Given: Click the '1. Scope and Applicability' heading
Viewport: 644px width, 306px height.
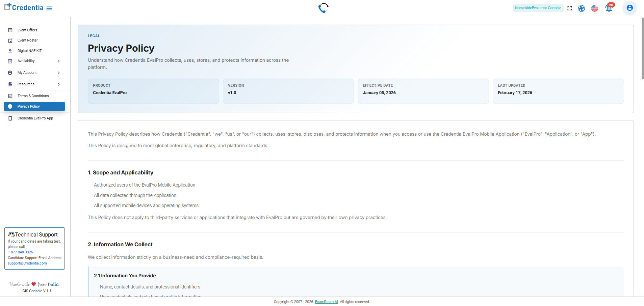Looking at the screenshot, I should point(121,173).
